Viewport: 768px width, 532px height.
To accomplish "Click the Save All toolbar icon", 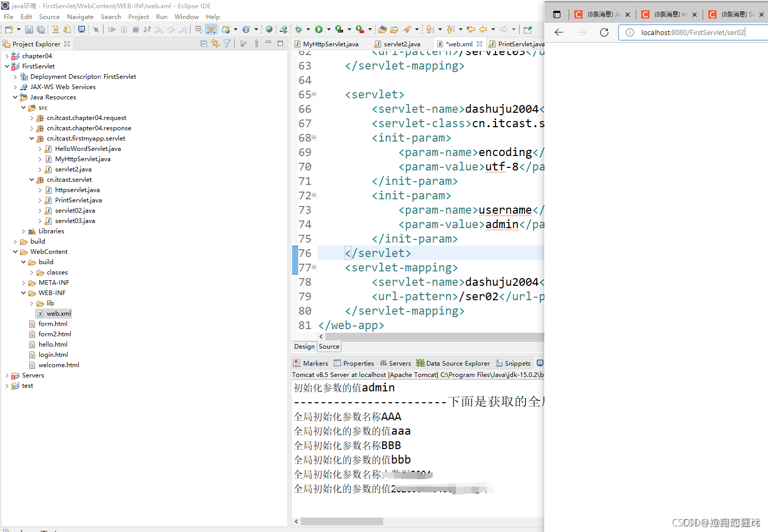I will tap(41, 29).
